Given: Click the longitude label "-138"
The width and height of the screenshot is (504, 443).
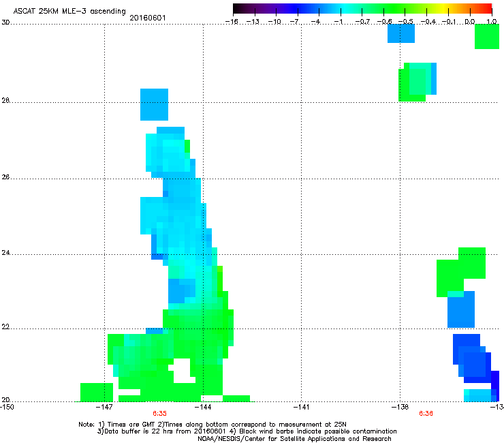Looking at the screenshot, I should coord(400,407).
